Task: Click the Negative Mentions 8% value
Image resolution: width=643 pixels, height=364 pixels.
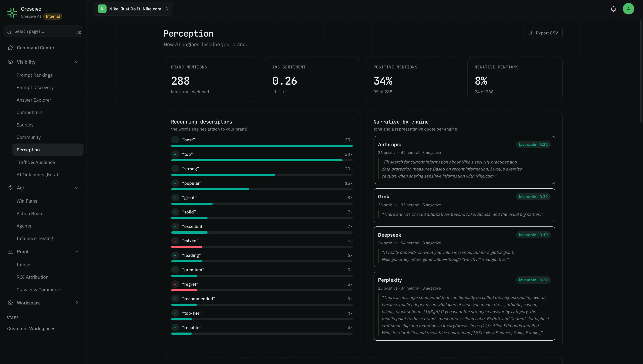Action: (481, 81)
